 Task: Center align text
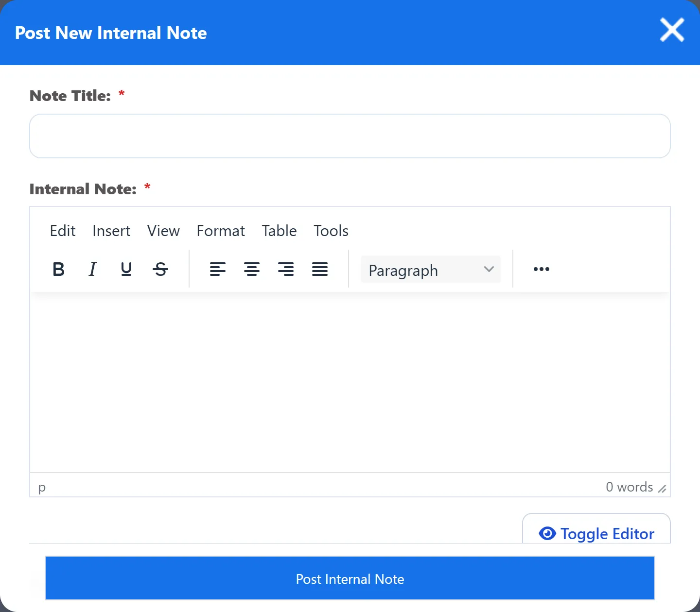(252, 269)
